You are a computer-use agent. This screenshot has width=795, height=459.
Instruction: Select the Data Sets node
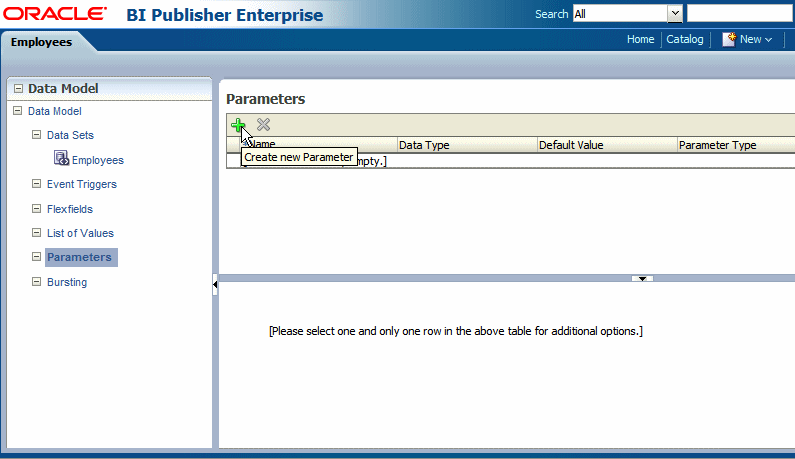pos(70,135)
